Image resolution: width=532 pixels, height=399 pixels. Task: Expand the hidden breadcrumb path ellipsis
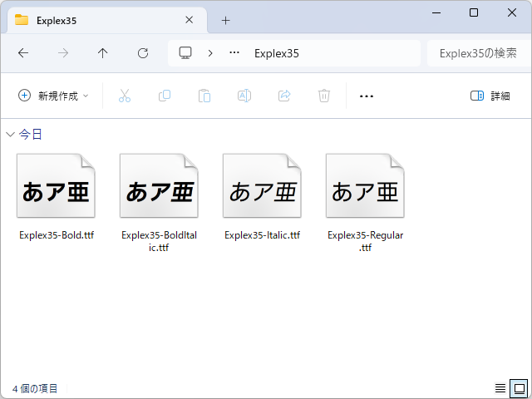pyautogui.click(x=234, y=53)
